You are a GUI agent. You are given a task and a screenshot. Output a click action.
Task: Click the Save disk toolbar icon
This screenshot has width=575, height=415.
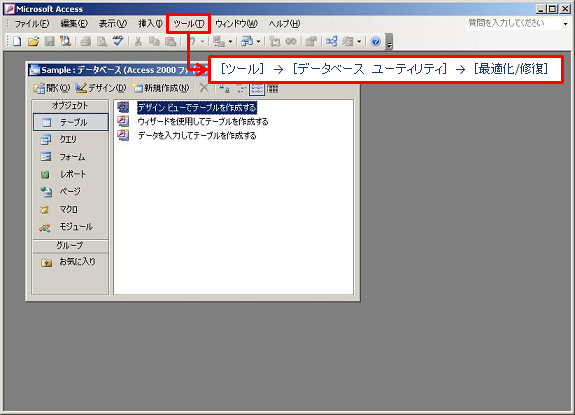(x=50, y=41)
